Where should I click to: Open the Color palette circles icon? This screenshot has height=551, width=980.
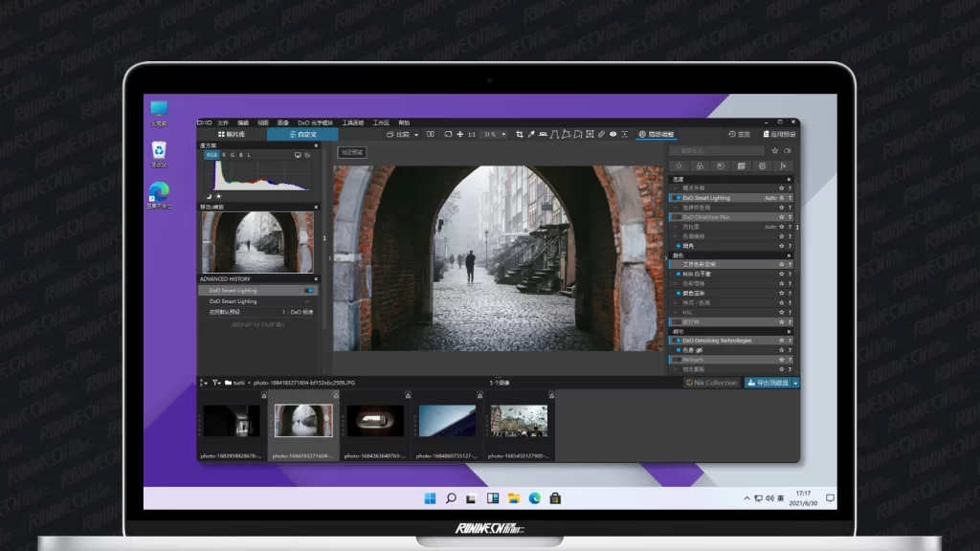tap(700, 165)
